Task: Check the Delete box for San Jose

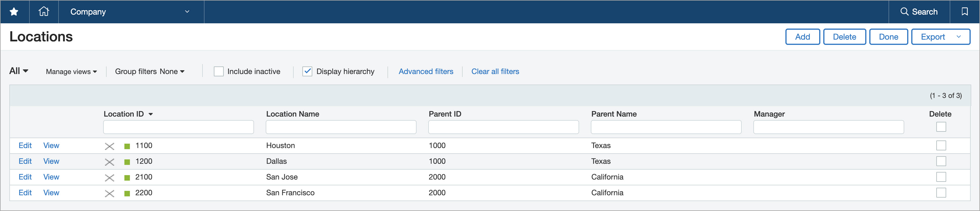Action: pos(941,177)
